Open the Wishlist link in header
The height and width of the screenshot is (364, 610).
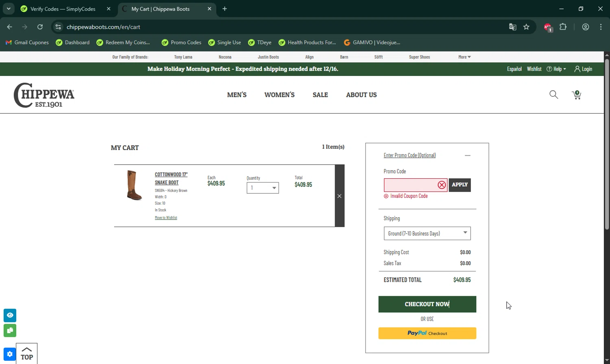coord(534,69)
